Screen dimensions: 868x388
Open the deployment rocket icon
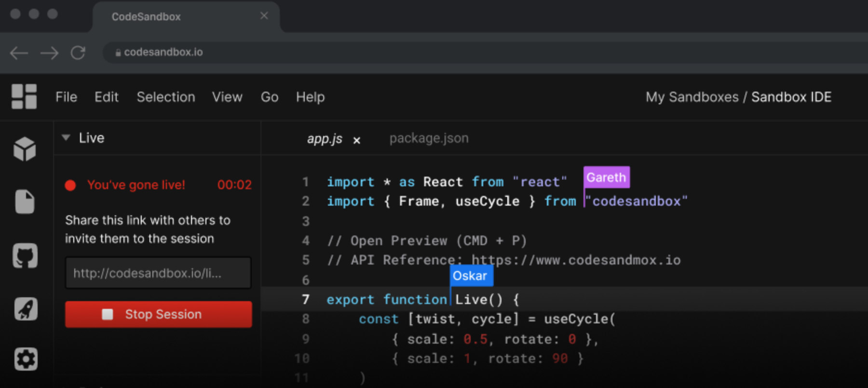pyautogui.click(x=26, y=309)
